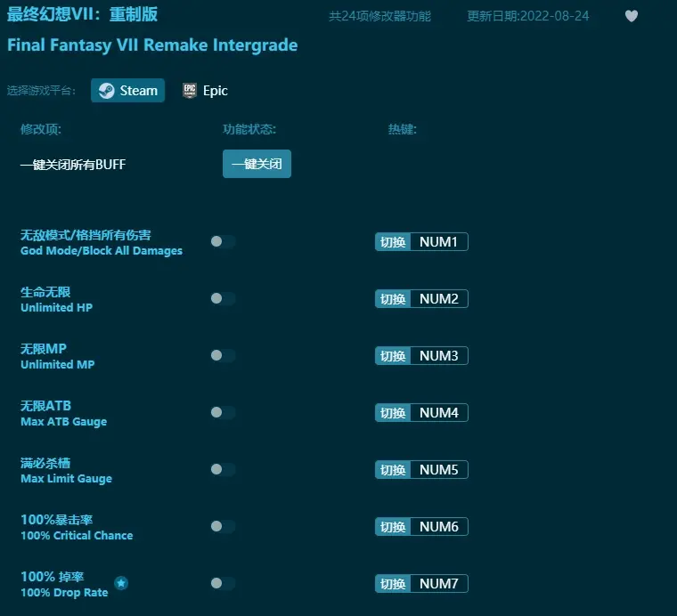Click the 100%暴击率 label

click(56, 520)
